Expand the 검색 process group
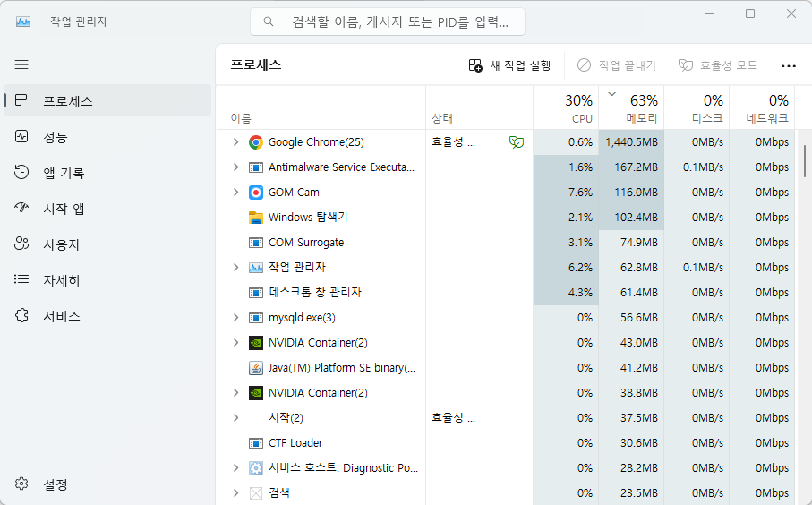Screen dimensions: 812x505 click(x=235, y=492)
